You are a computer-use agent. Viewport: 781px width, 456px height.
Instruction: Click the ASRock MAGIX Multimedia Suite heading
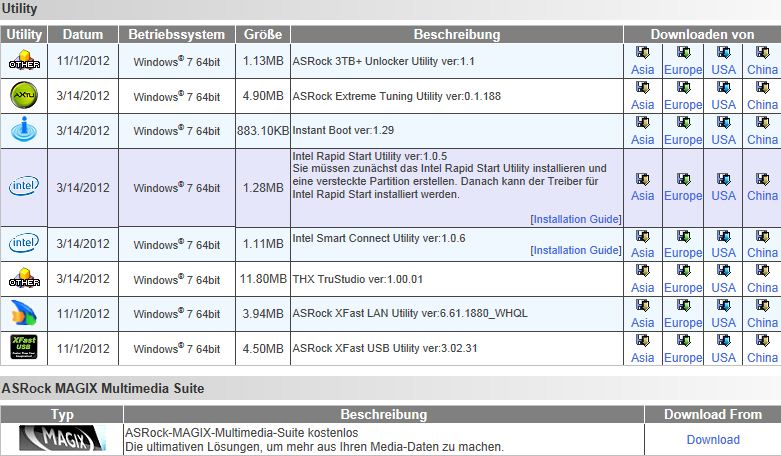103,388
